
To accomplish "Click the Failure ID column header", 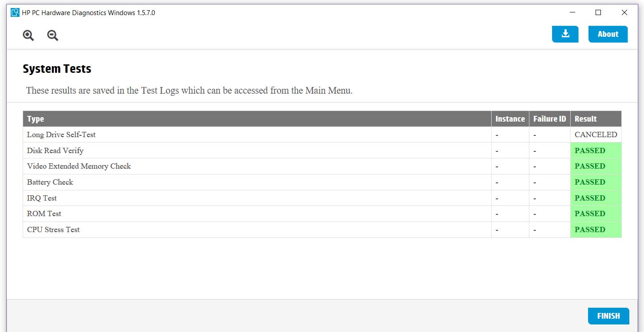I will [x=549, y=119].
